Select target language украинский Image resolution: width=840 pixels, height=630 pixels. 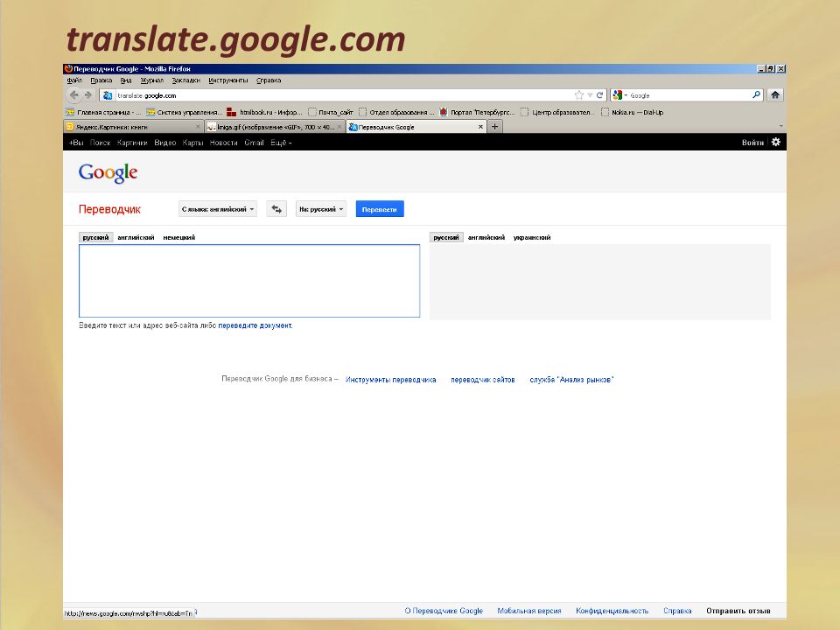tap(532, 237)
